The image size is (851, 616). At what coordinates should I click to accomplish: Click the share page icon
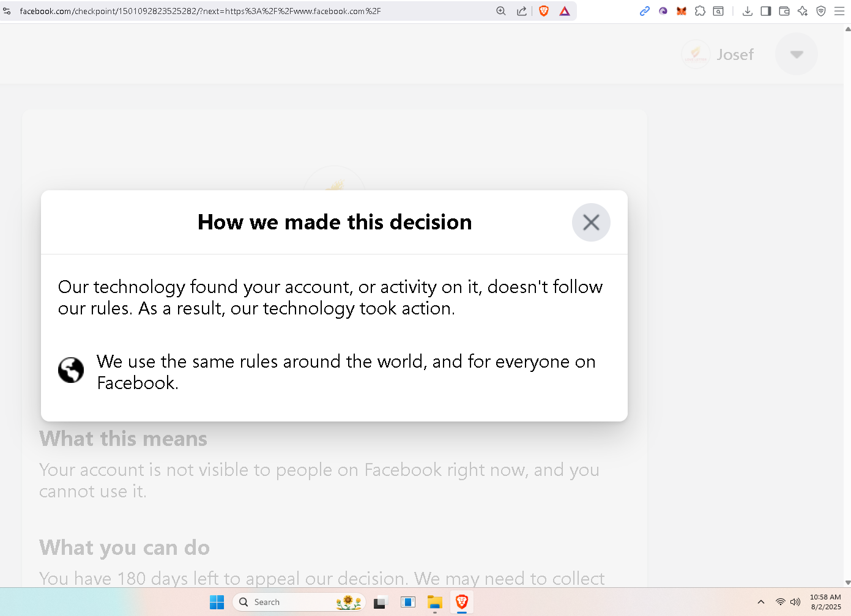point(522,11)
